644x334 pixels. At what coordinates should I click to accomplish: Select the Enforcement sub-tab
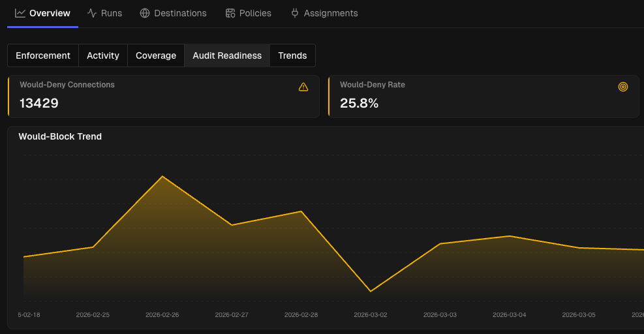(42, 55)
